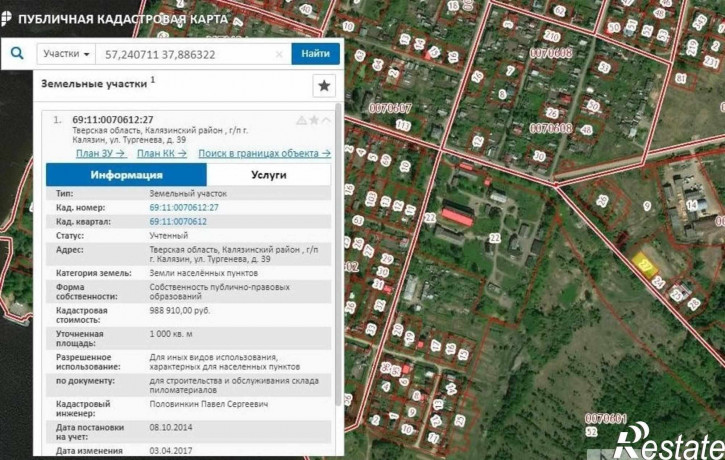Click the small star icon on result row
The height and width of the screenshot is (460, 725).
(x=314, y=120)
